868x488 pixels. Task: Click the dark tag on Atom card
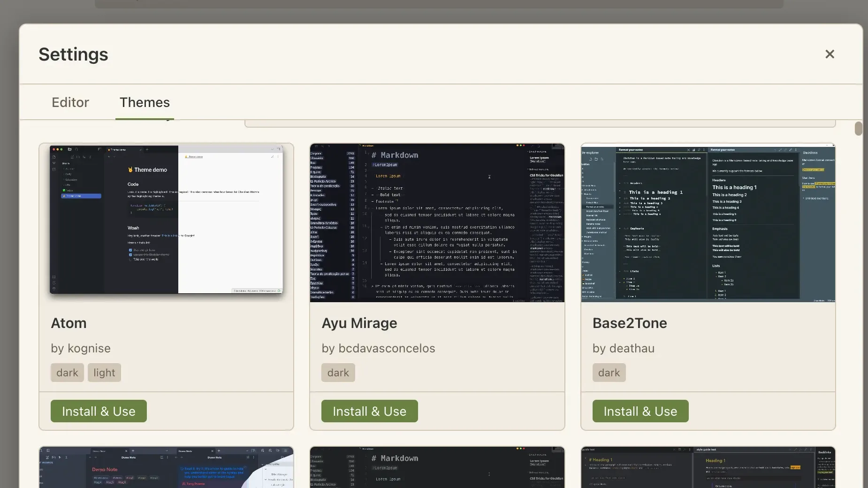tap(67, 373)
